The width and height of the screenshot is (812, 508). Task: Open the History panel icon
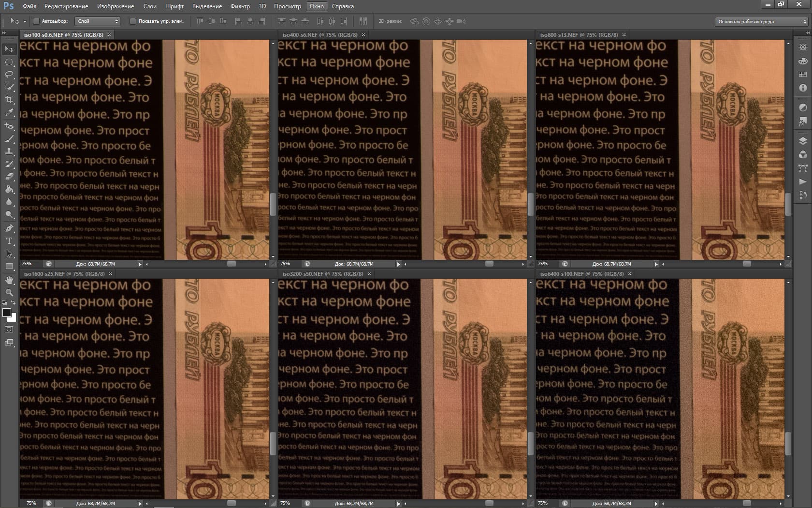click(803, 195)
